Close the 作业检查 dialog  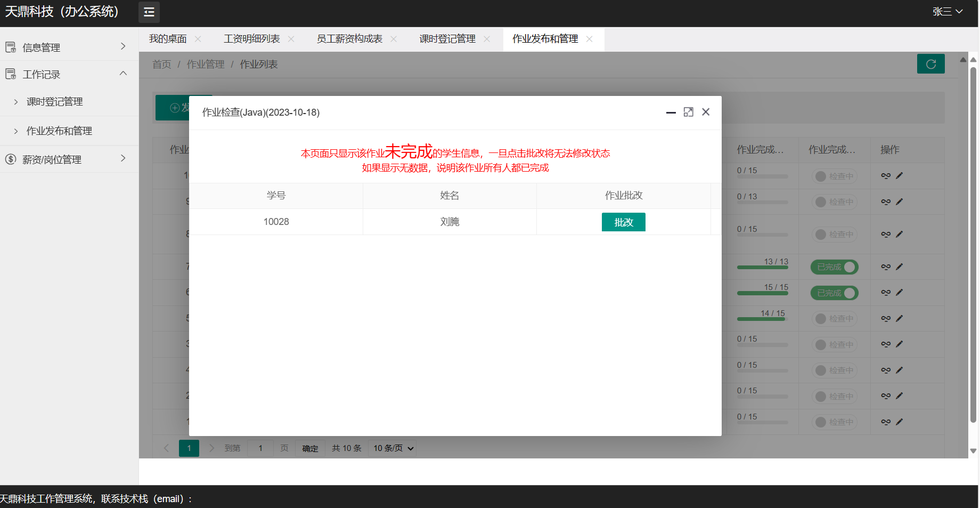coord(706,112)
